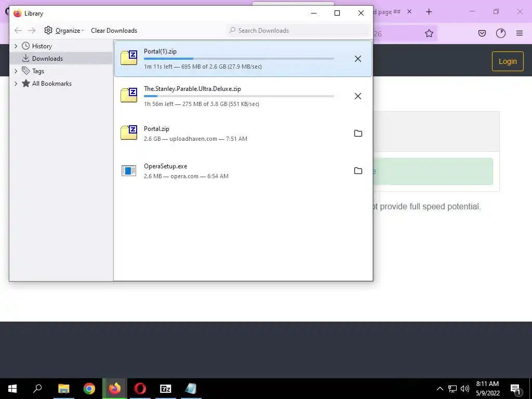Open a new tab in Firefox
Viewport: 532px width, 399px height.
[429, 12]
